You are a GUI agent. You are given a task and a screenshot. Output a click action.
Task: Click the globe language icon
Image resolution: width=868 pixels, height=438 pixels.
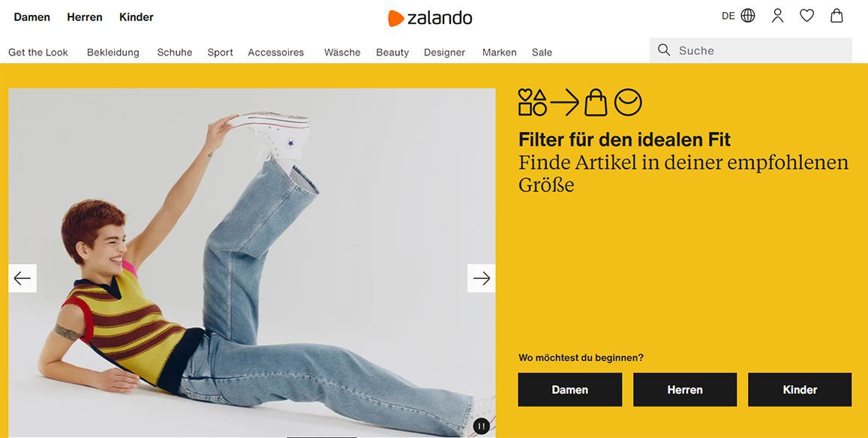click(747, 16)
